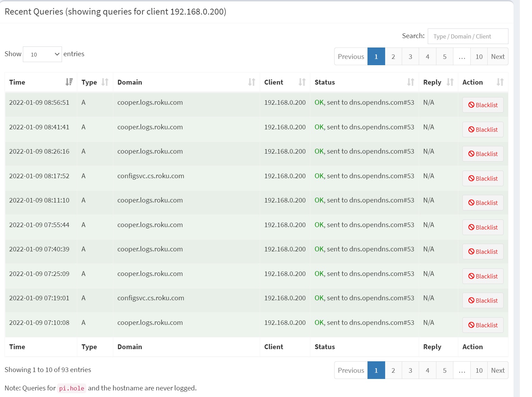Go to page 3 in bottom pagination
The width and height of the screenshot is (532, 397).
[410, 370]
